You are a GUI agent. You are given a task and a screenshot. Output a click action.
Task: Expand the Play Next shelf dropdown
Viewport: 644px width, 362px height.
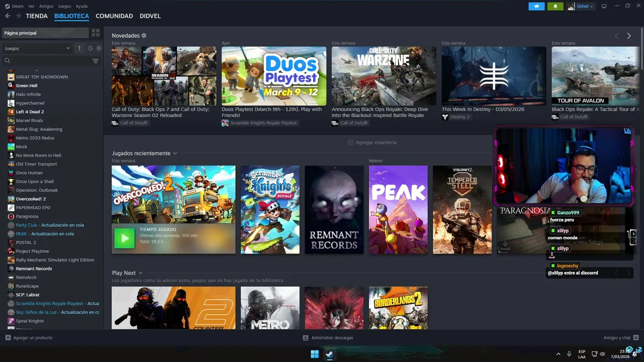click(140, 273)
